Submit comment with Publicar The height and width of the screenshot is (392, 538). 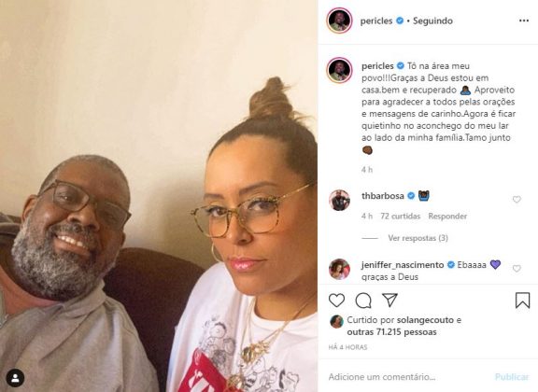512,377
